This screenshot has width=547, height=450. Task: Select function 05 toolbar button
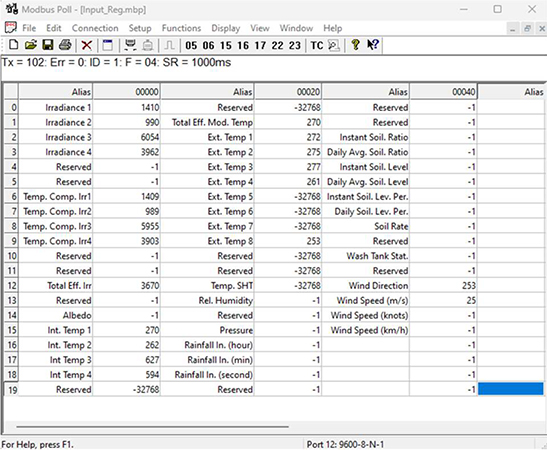[x=191, y=45]
